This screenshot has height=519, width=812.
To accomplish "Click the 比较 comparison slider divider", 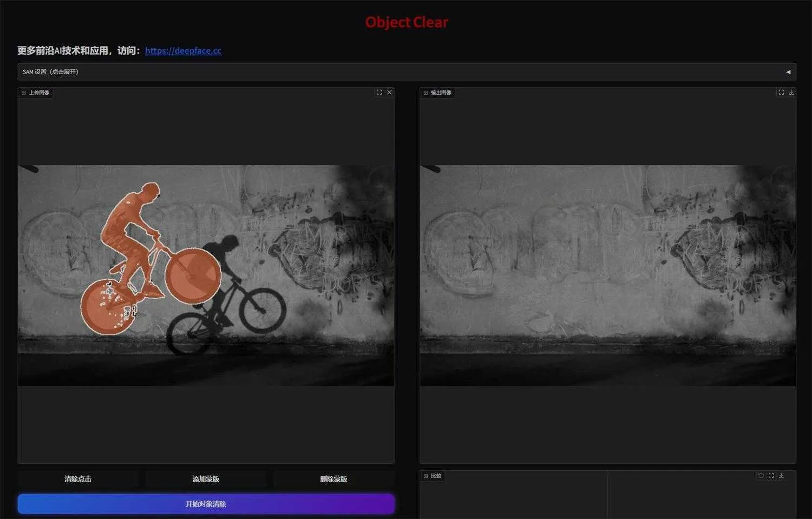I will 608,495.
